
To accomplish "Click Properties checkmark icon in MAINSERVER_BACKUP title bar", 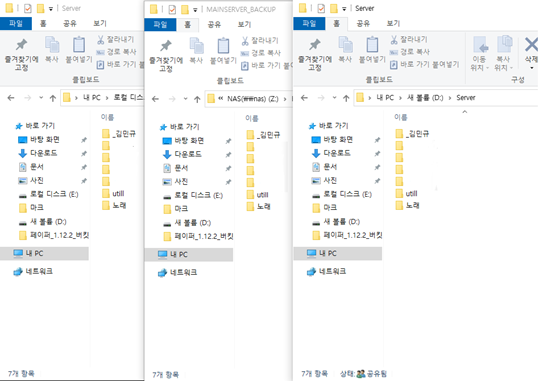I will (x=172, y=10).
